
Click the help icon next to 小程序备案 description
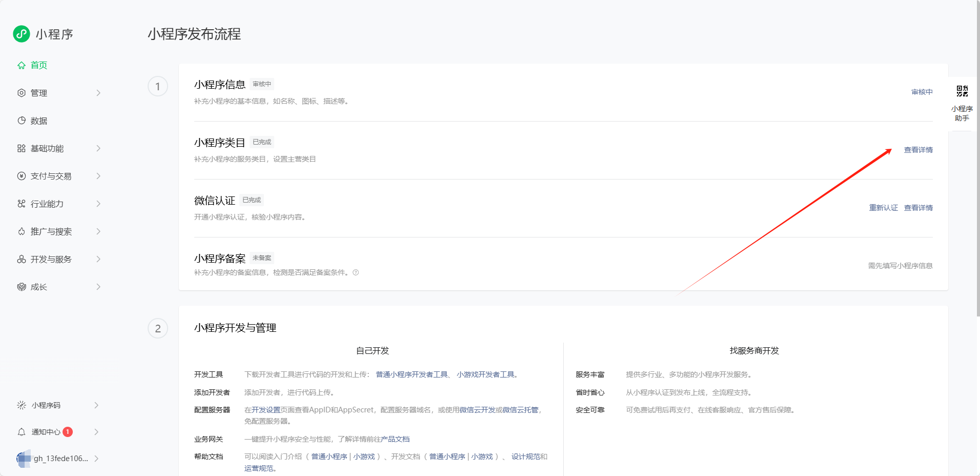tap(356, 272)
